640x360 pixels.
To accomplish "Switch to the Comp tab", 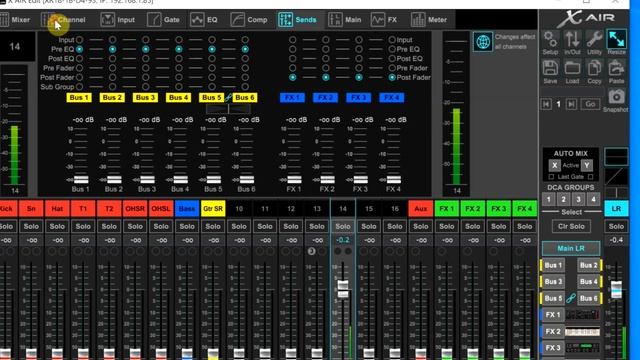I will coord(249,20).
